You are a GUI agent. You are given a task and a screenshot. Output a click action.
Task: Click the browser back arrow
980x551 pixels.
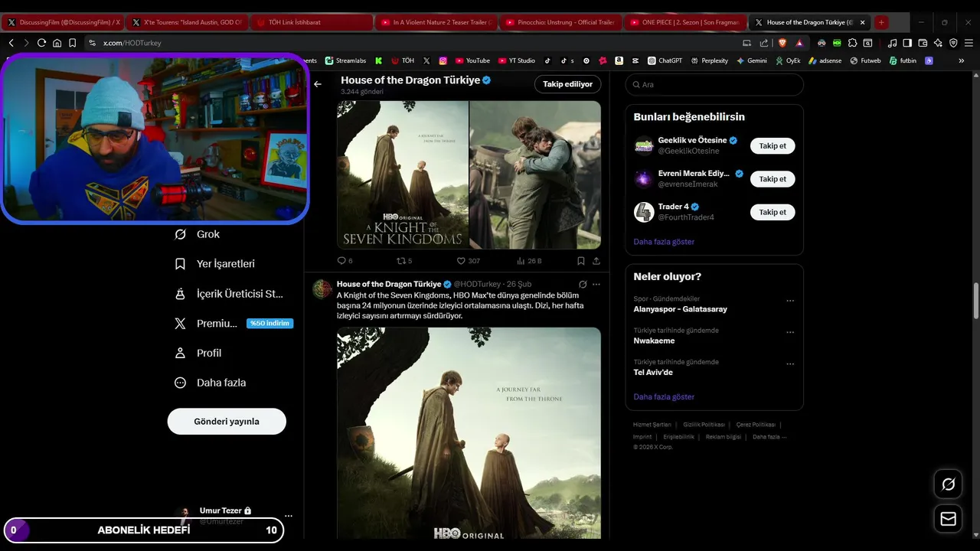tap(11, 43)
